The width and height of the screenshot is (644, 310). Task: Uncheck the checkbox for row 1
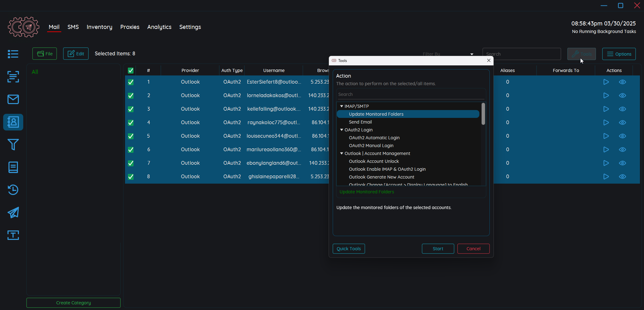[131, 82]
